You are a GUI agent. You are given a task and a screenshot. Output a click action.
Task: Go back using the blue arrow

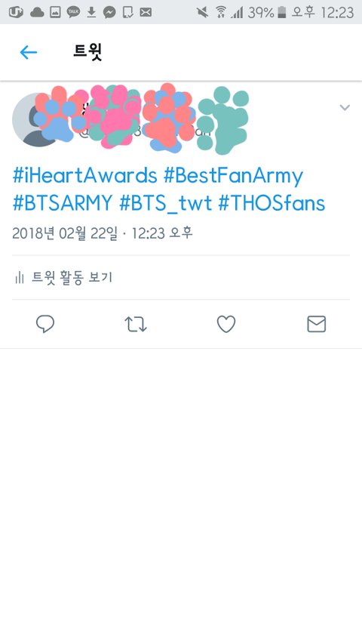tap(29, 53)
